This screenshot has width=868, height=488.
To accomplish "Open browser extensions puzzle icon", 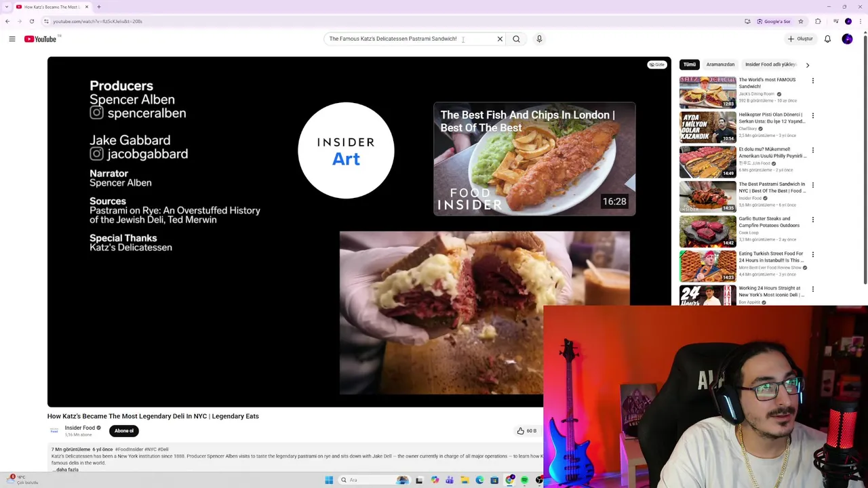I will [x=818, y=21].
